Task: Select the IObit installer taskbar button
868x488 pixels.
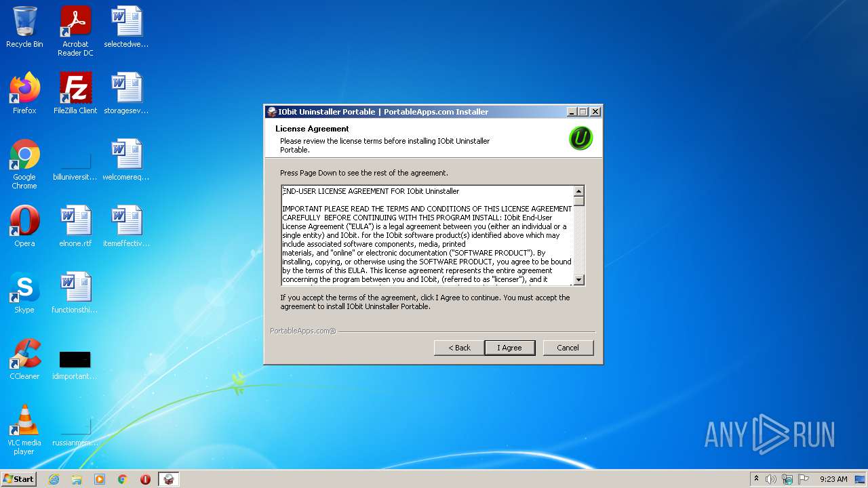Action: click(x=169, y=479)
